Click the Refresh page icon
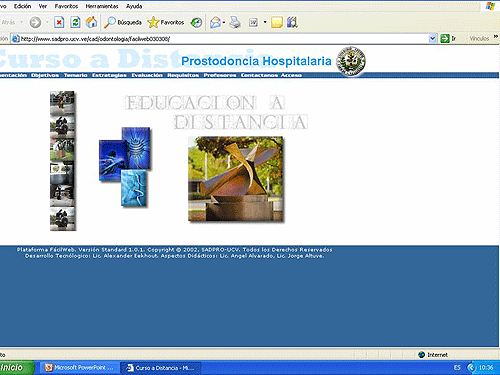The height and width of the screenshot is (375, 500). coord(75,22)
